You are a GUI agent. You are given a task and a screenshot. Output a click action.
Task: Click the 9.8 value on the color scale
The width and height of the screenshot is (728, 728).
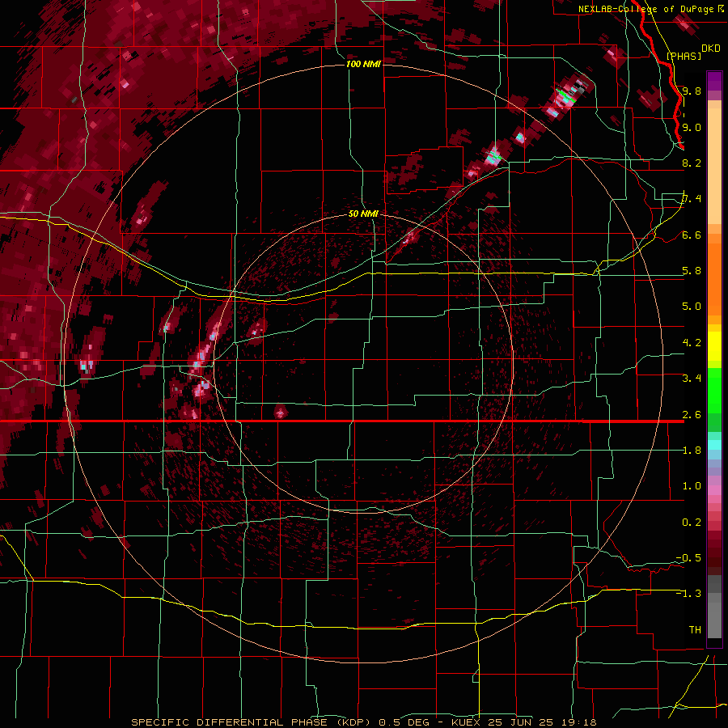(x=692, y=91)
